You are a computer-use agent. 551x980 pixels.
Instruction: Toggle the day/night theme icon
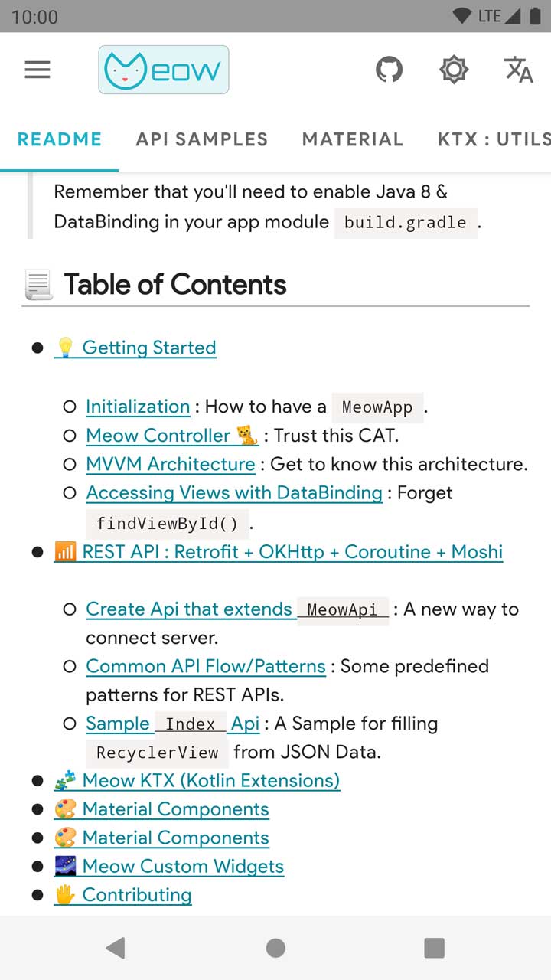coord(453,70)
